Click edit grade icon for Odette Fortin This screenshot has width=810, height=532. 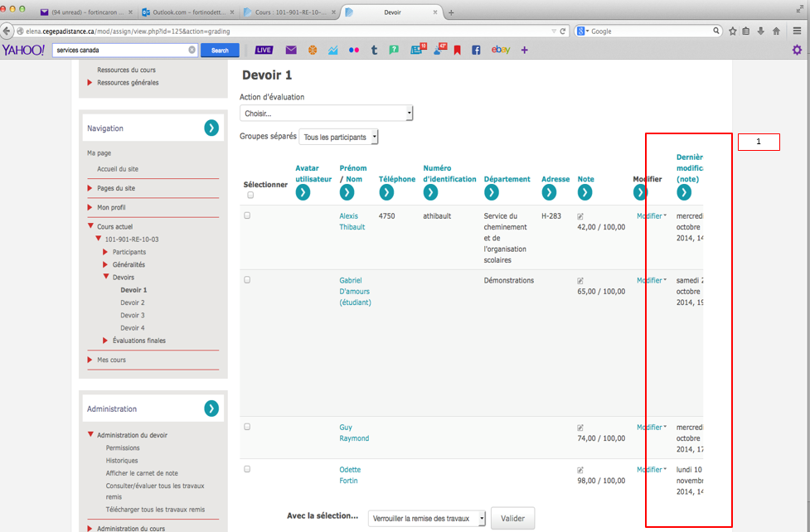580,470
